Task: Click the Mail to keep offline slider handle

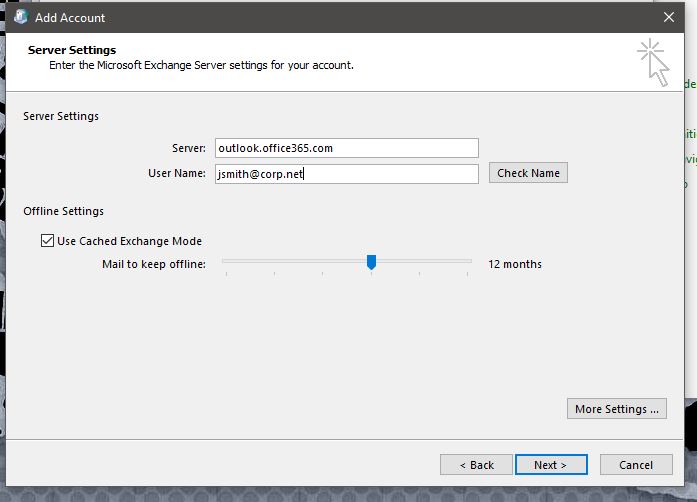Action: point(372,262)
